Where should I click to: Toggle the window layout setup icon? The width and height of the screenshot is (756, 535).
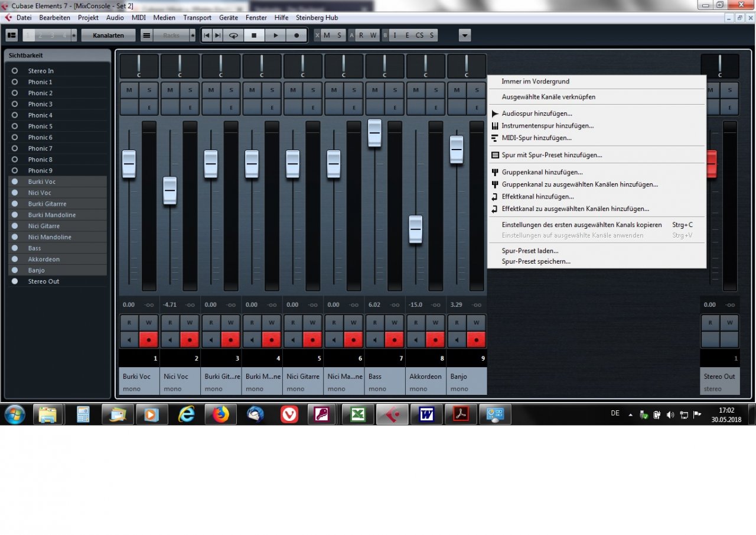click(x=12, y=35)
